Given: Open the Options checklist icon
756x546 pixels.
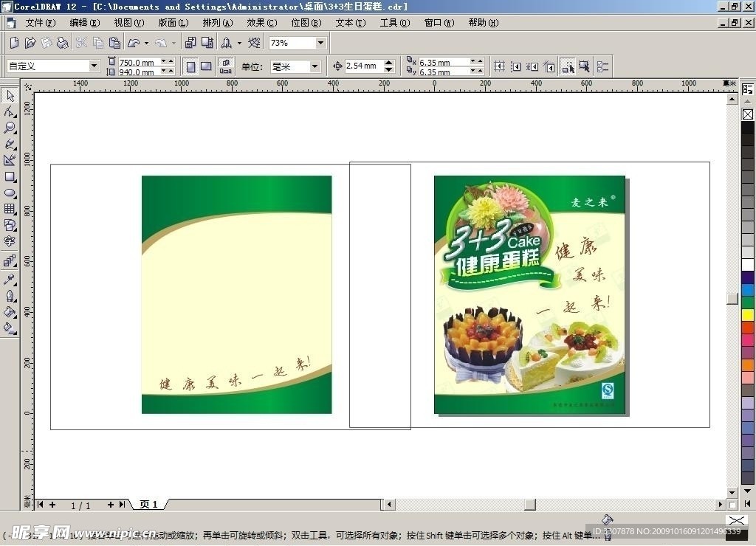Looking at the screenshot, I should [x=602, y=66].
